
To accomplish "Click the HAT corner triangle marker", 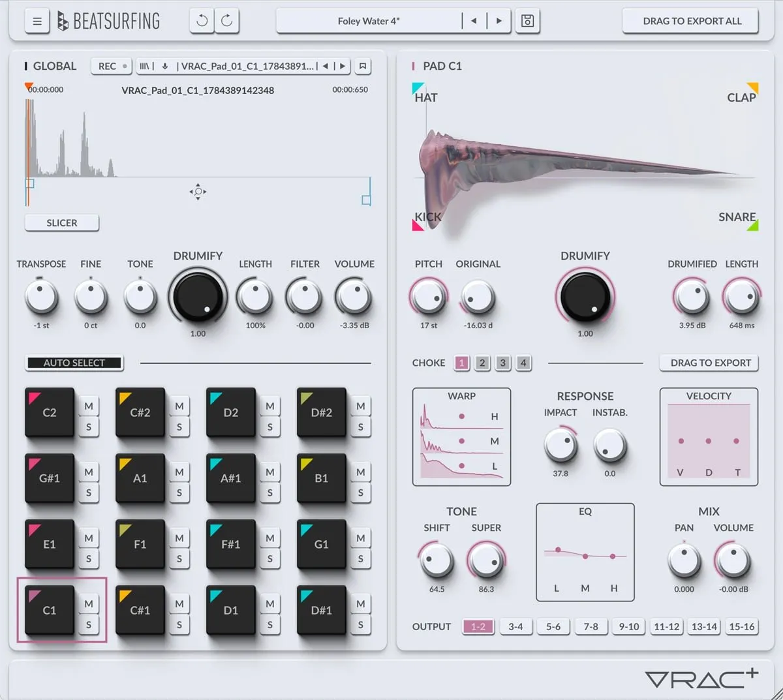I will [x=418, y=88].
